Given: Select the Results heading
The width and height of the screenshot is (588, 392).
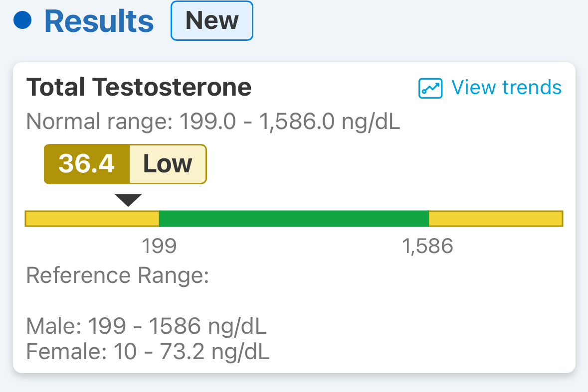Looking at the screenshot, I should click(x=99, y=21).
